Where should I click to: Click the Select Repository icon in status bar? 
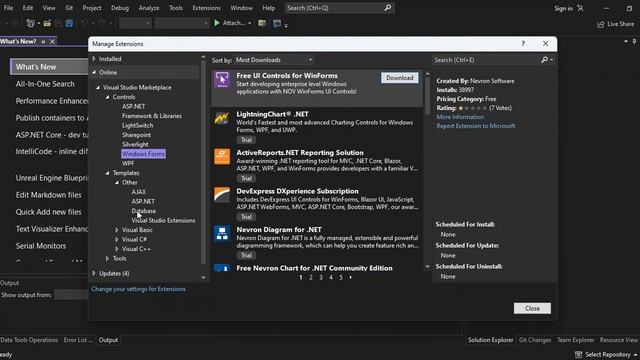pyautogui.click(x=578, y=354)
